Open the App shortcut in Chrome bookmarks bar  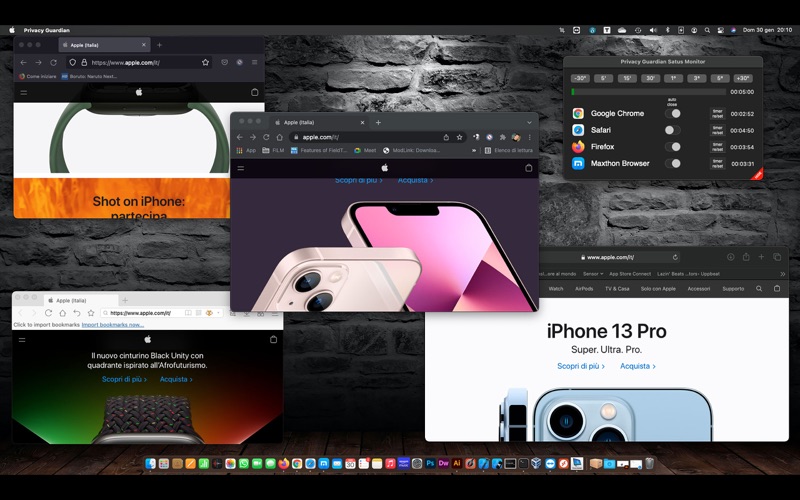[x=246, y=151]
